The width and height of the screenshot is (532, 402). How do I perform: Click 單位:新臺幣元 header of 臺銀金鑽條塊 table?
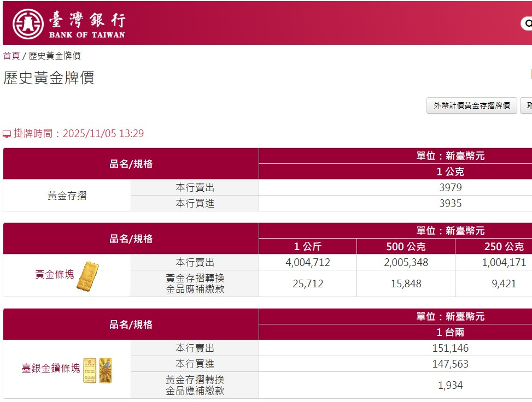[x=451, y=317]
